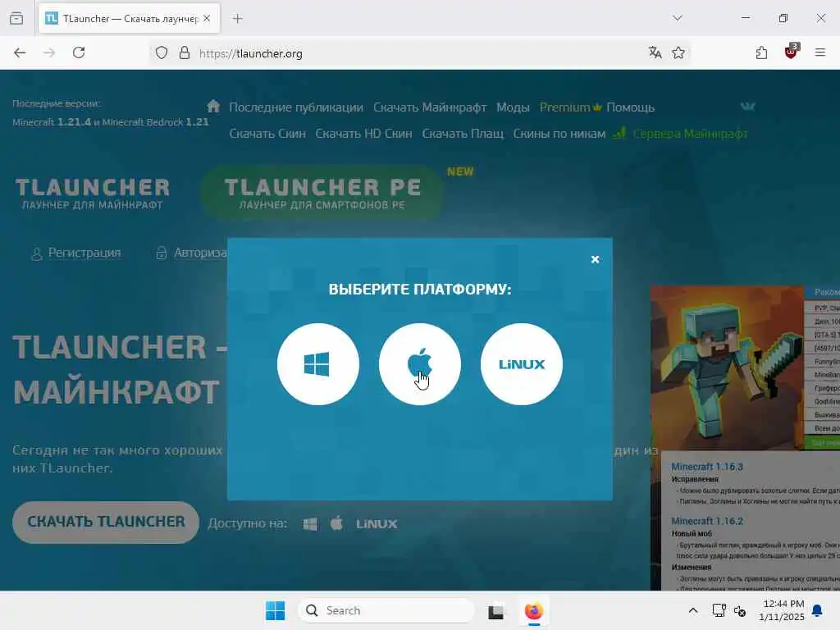Viewport: 840px width, 630px height.
Task: Click the Minecraft character image thumbnail
Action: click(x=727, y=367)
